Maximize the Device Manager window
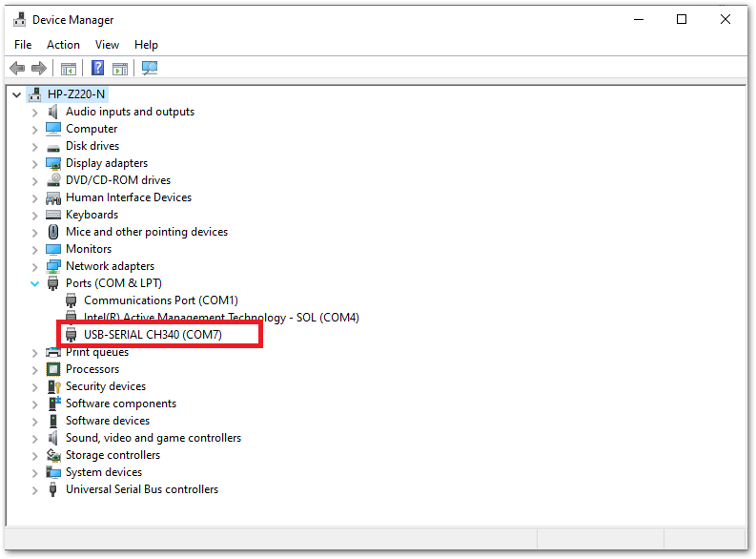This screenshot has width=756, height=559. (682, 19)
